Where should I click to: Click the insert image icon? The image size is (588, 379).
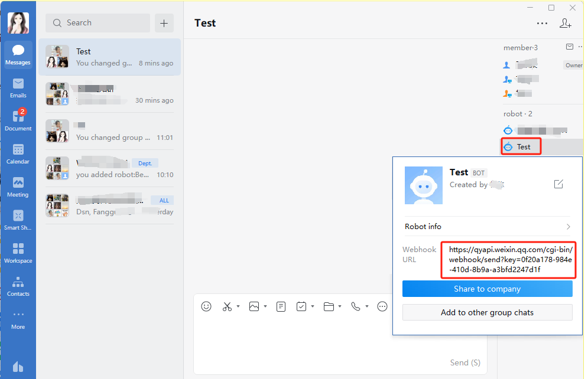click(254, 306)
